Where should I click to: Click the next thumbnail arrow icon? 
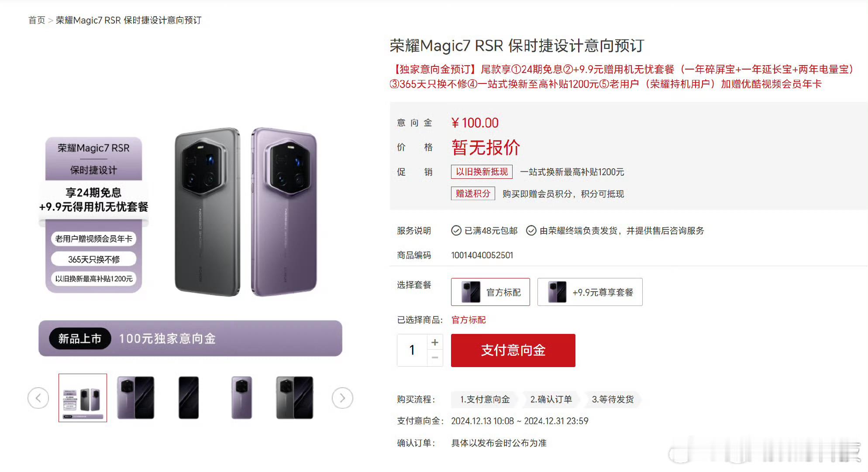coord(342,398)
